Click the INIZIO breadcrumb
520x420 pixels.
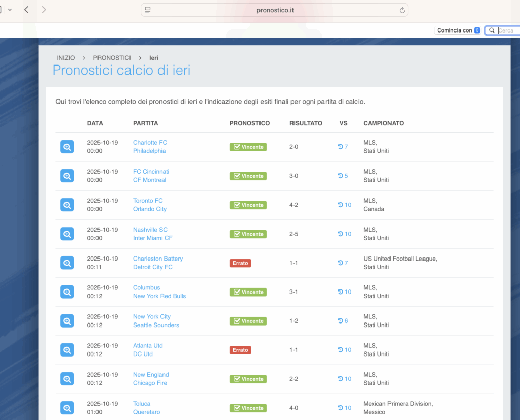coord(66,58)
